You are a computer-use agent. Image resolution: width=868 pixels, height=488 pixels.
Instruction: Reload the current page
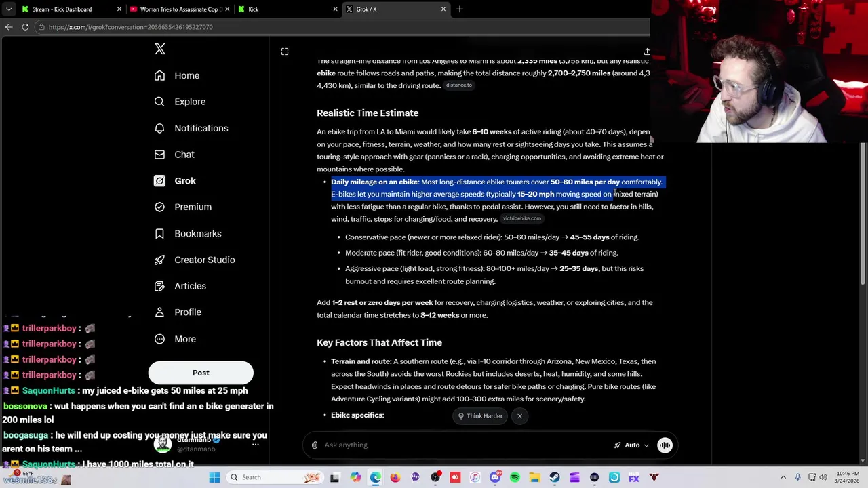(25, 27)
